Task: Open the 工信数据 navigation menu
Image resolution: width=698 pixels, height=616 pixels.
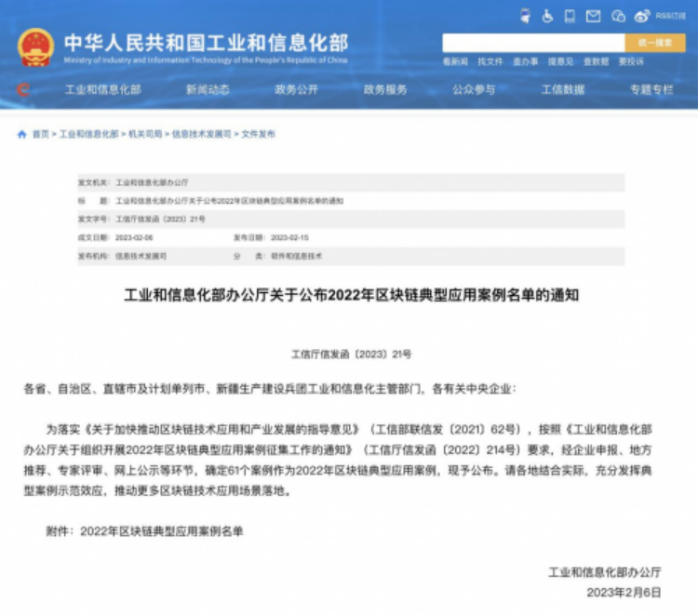Action: (563, 89)
